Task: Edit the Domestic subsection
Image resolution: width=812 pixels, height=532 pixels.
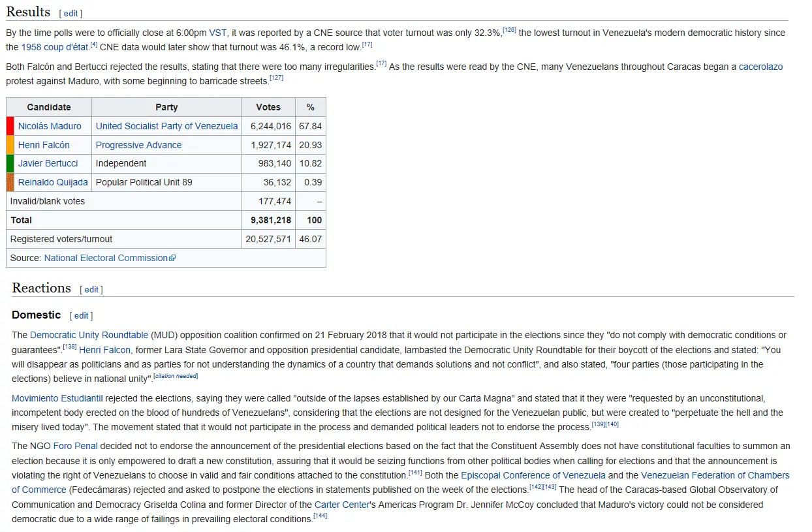Action: 81,315
